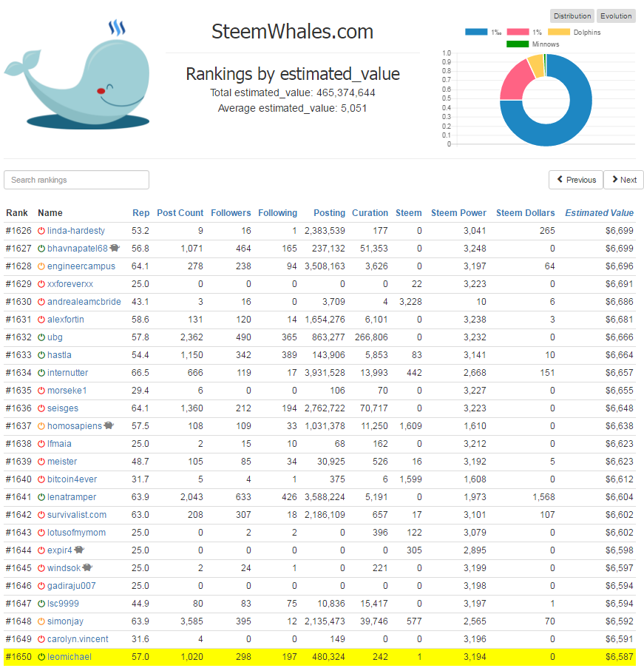Toggle the blue 1‰ legend swatch
Screen dimensions: 644x671
(x=476, y=32)
